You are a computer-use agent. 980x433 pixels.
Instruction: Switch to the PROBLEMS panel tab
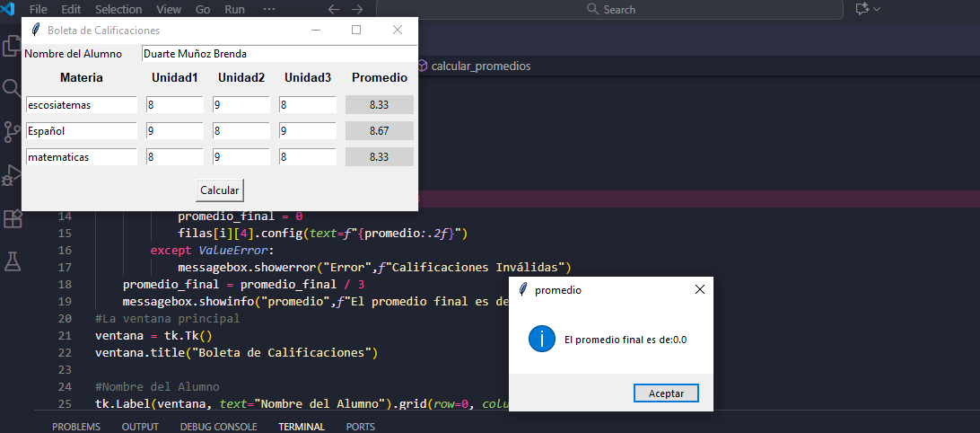76,427
